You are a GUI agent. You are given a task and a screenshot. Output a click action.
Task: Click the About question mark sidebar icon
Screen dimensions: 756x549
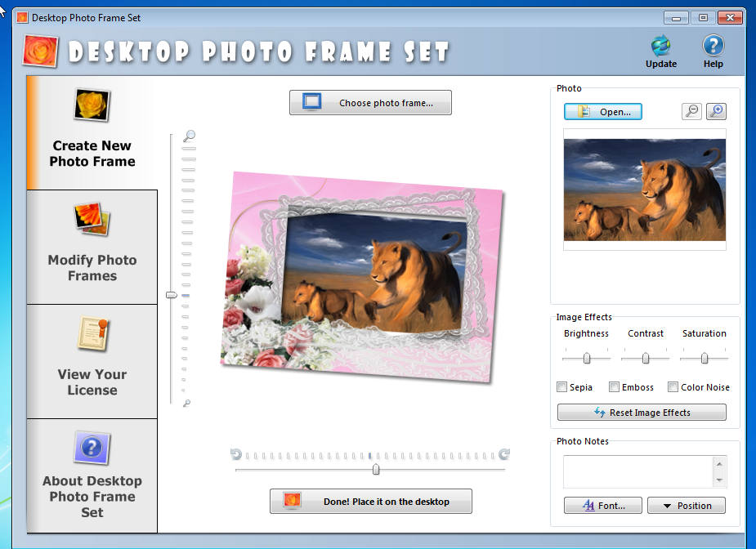click(x=92, y=448)
